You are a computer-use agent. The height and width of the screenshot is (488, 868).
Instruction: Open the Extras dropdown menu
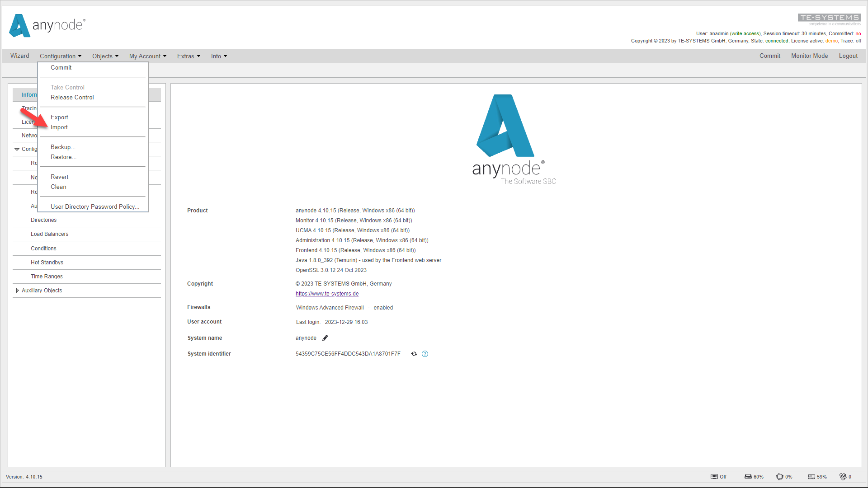click(188, 56)
